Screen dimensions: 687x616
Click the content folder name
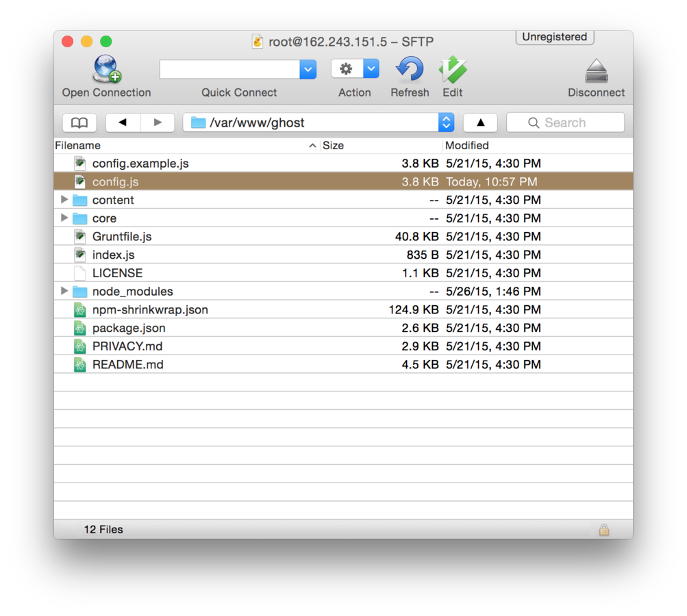pos(113,200)
